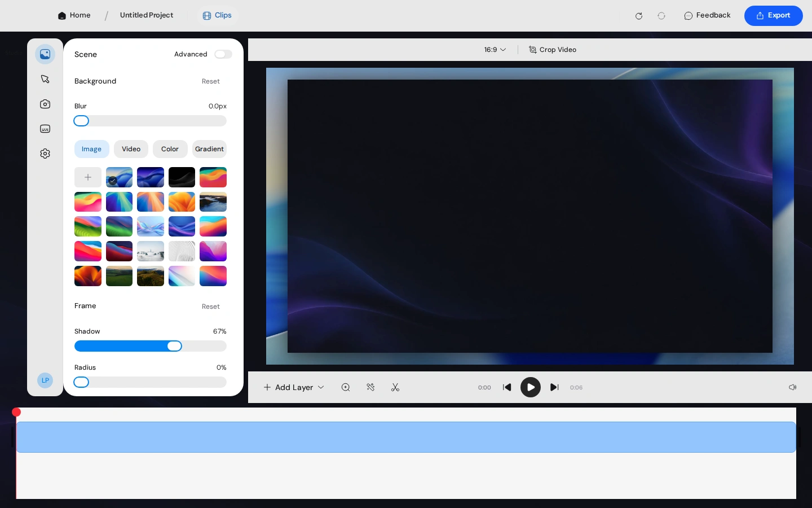812x508 pixels.
Task: Go to Home
Action: coord(74,15)
